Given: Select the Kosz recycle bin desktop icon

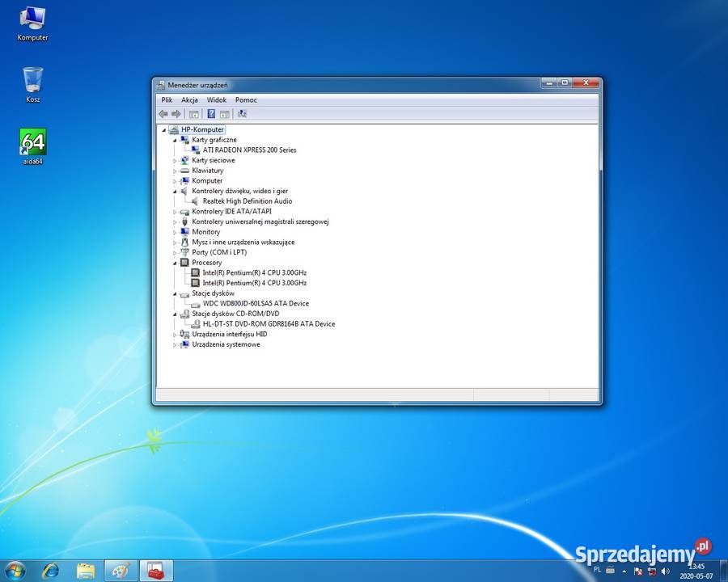Looking at the screenshot, I should point(33,79).
